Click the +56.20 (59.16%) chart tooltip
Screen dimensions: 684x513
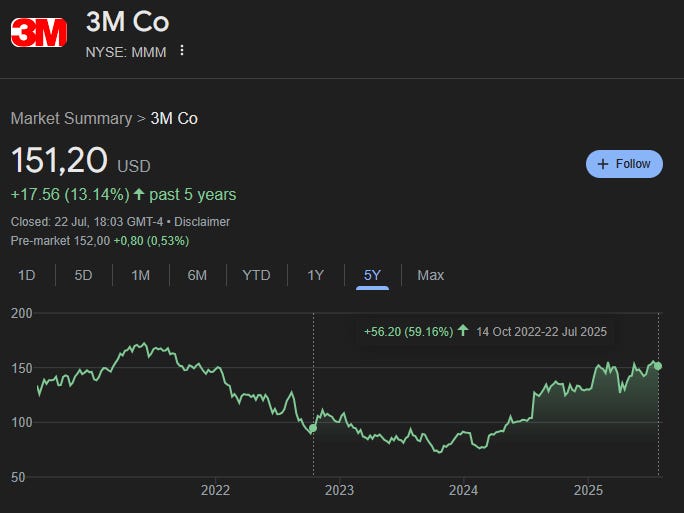click(x=485, y=332)
